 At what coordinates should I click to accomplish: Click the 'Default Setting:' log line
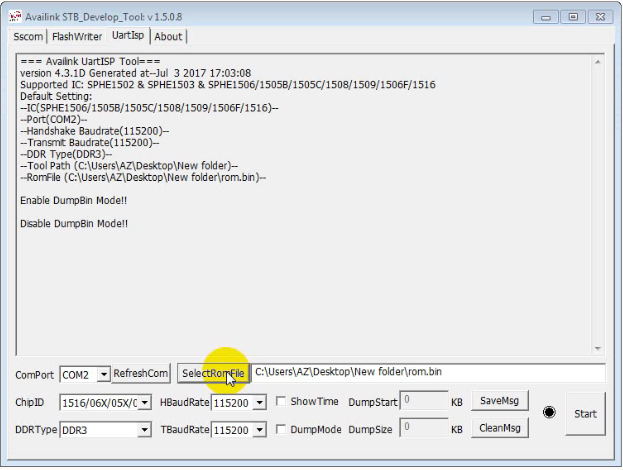(56, 96)
